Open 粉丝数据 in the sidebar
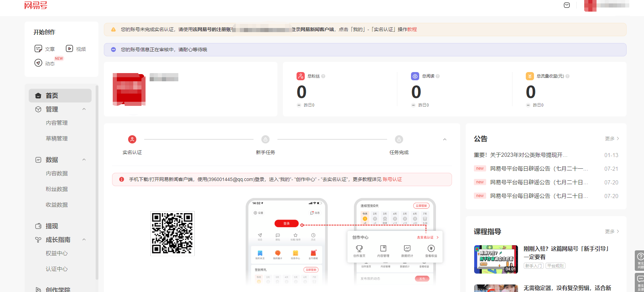Screen dimensions: 644x292 click(57, 189)
